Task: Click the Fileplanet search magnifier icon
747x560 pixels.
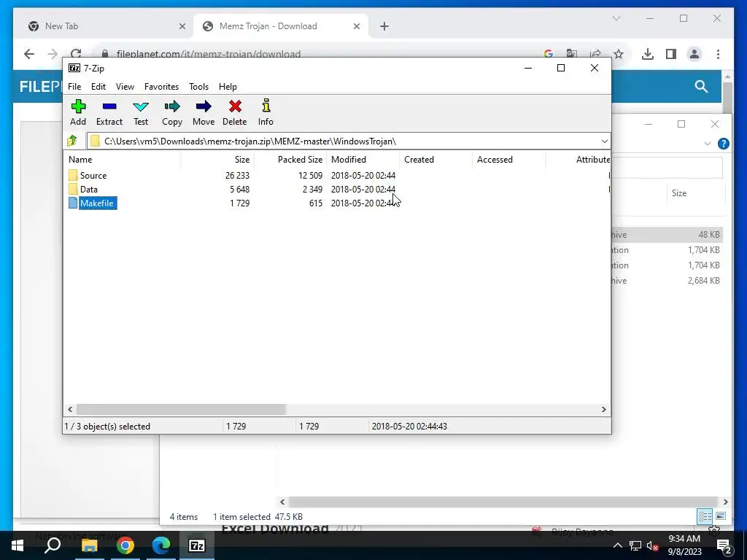Action: coord(701,86)
